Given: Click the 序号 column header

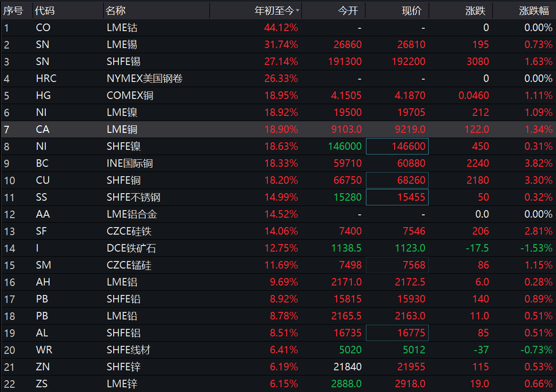Looking at the screenshot, I should pos(13,10).
